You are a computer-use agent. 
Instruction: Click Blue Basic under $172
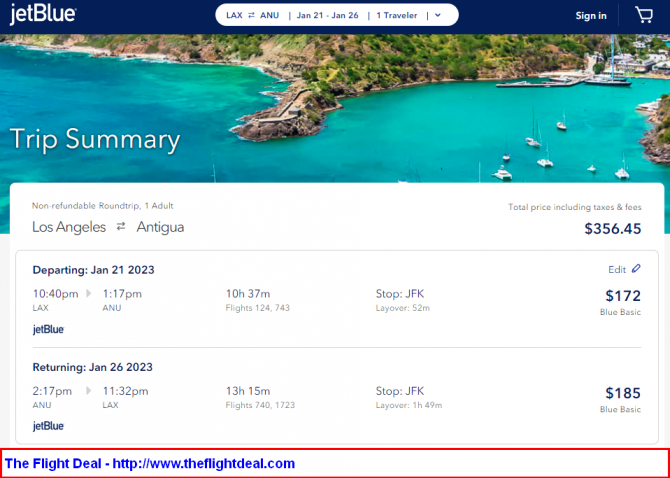tap(620, 312)
